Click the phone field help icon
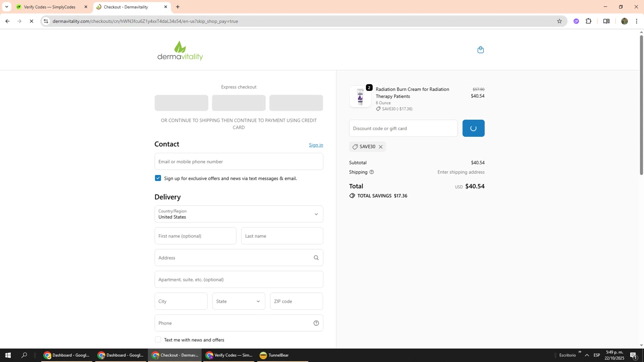Image resolution: width=644 pixels, height=362 pixels. pyautogui.click(x=316, y=323)
